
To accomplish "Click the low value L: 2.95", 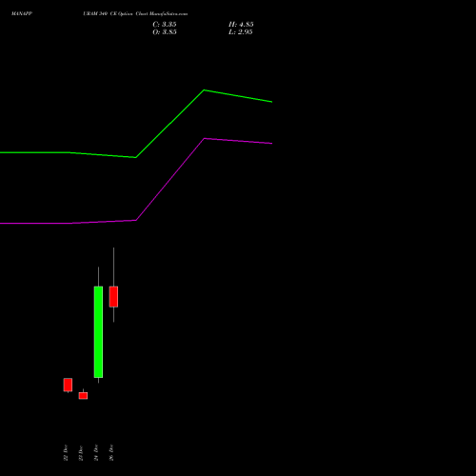I will (x=241, y=32).
